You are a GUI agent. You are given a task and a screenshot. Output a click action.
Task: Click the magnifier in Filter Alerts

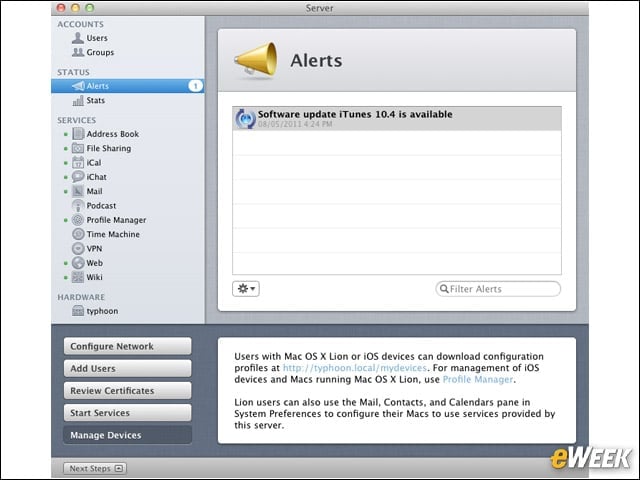pyautogui.click(x=444, y=289)
